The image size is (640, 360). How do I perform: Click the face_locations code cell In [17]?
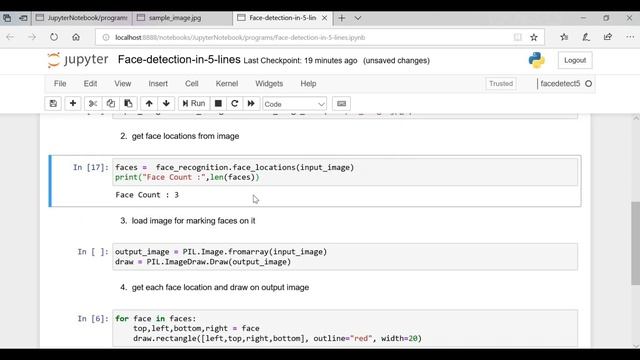345,172
